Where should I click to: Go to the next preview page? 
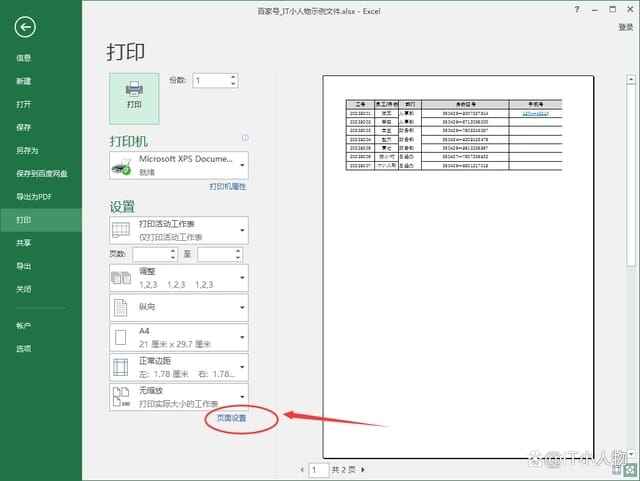363,470
